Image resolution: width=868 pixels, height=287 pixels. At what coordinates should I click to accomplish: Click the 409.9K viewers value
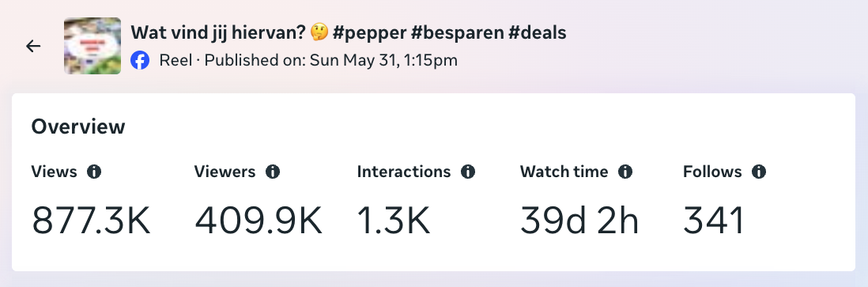258,221
